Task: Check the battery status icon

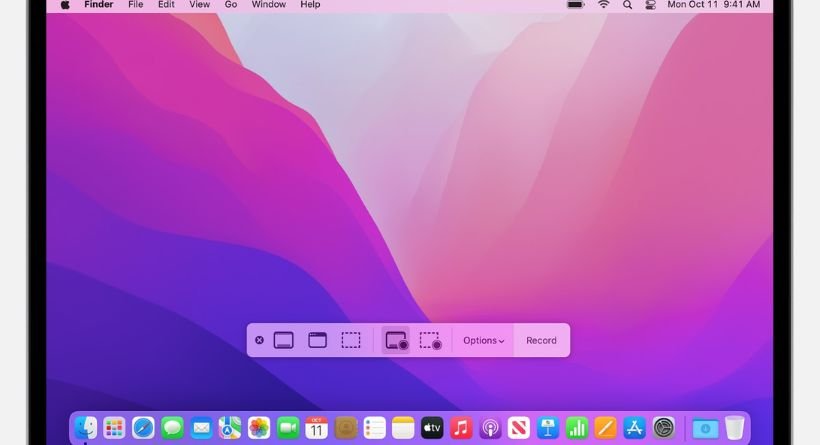Action: (x=576, y=5)
